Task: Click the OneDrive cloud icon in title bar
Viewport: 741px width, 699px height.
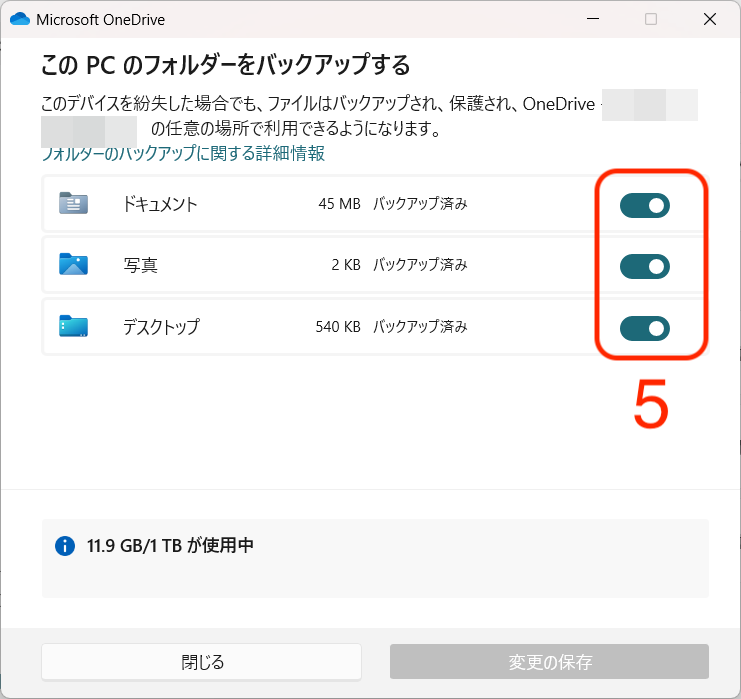Action: click(x=20, y=19)
